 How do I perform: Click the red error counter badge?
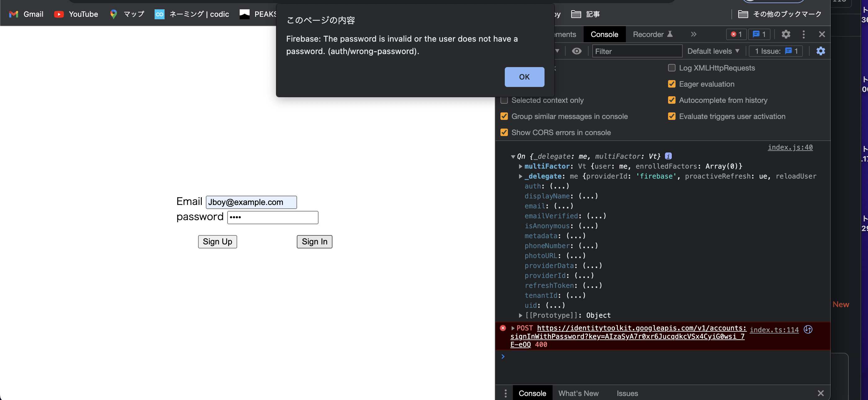(x=736, y=34)
